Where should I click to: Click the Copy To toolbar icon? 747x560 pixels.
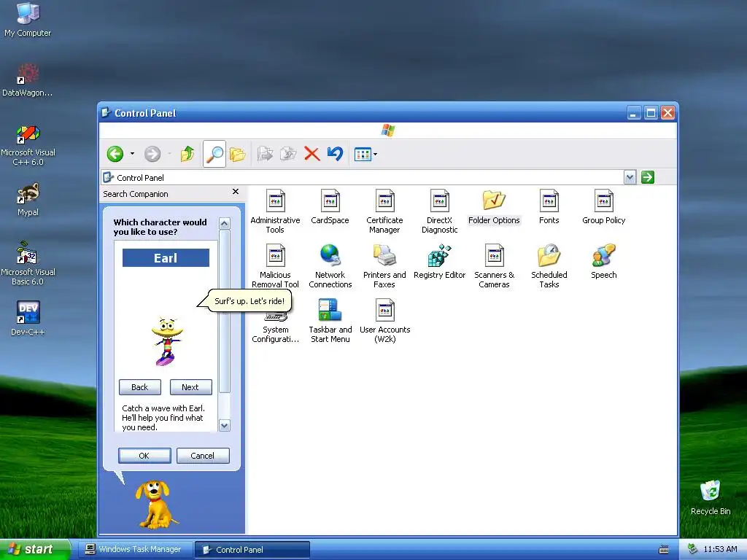[288, 154]
